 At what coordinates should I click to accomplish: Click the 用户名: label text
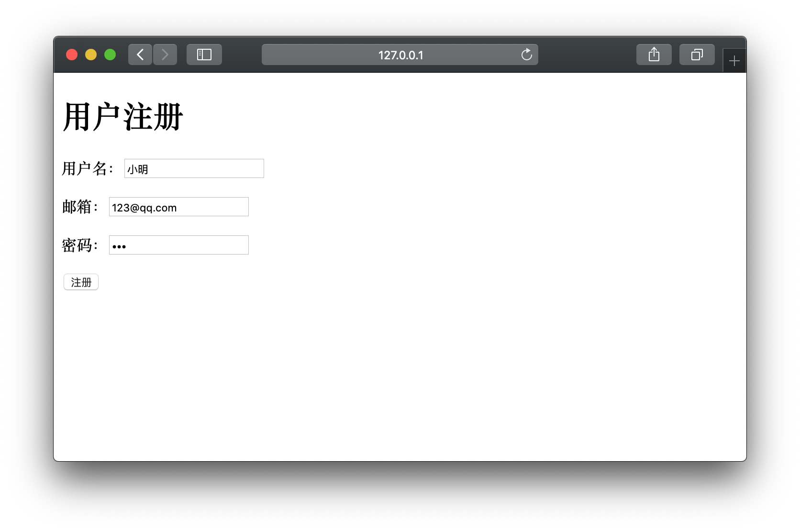point(88,168)
